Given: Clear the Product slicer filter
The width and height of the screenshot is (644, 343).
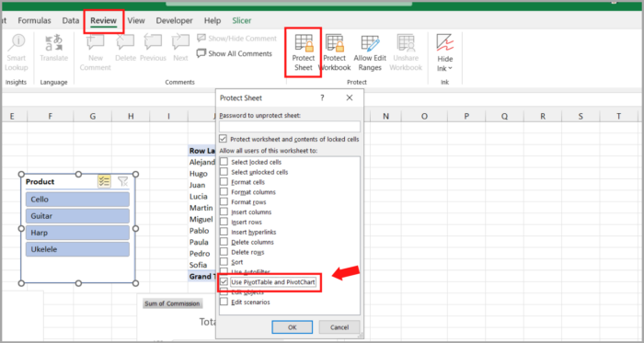Looking at the screenshot, I should (122, 181).
